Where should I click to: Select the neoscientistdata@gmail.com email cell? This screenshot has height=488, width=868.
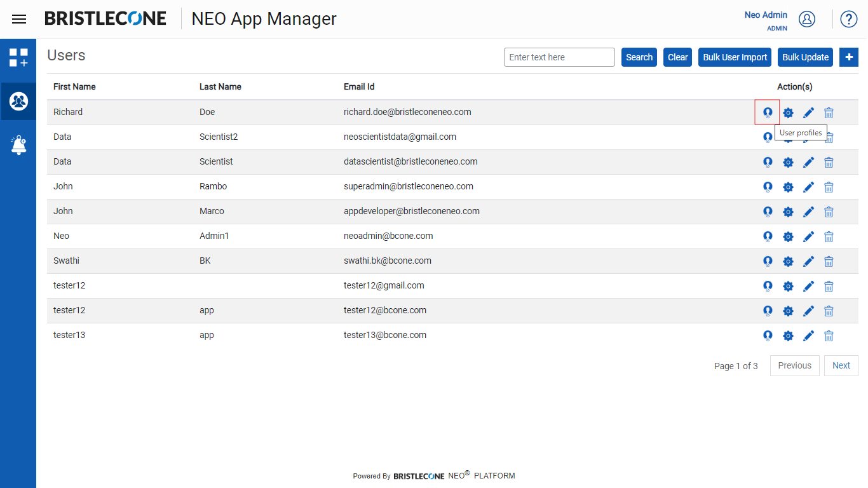point(400,137)
